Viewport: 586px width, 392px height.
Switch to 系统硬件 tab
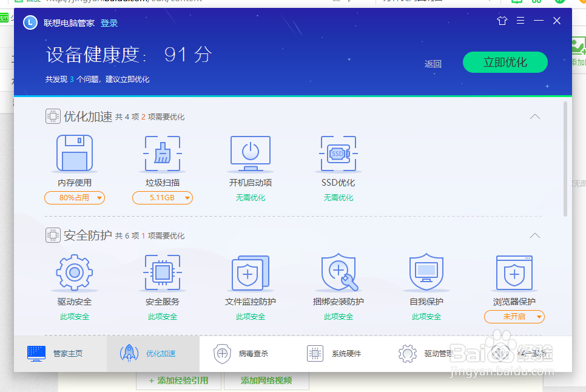[x=338, y=354]
